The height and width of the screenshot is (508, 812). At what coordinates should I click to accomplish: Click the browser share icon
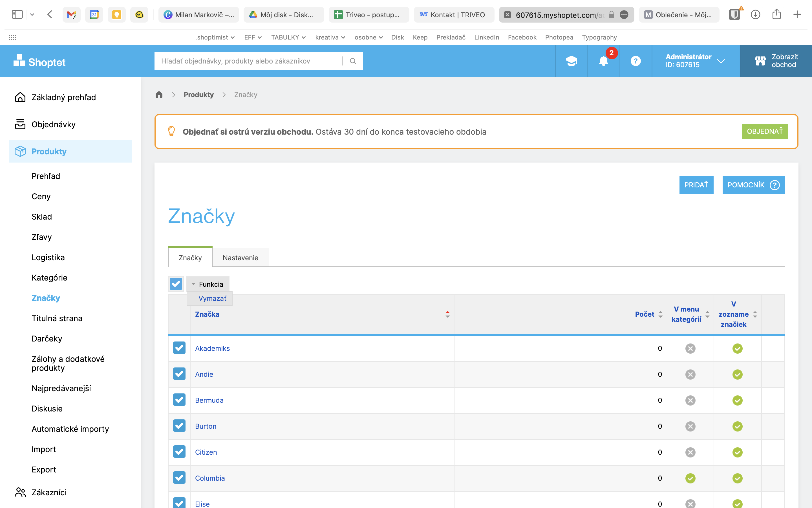click(x=776, y=14)
